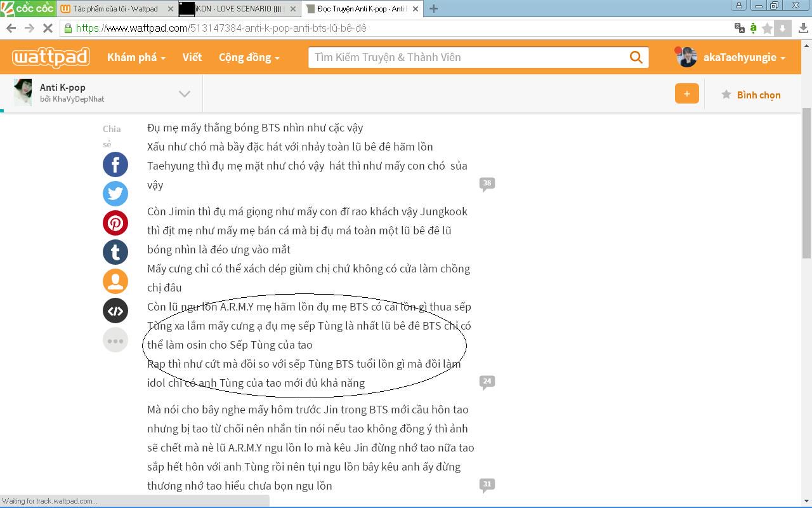Screen dimensions: 812x508
Task: Open the Cốc Cốc browser main menu
Action: pyautogui.click(x=27, y=8)
